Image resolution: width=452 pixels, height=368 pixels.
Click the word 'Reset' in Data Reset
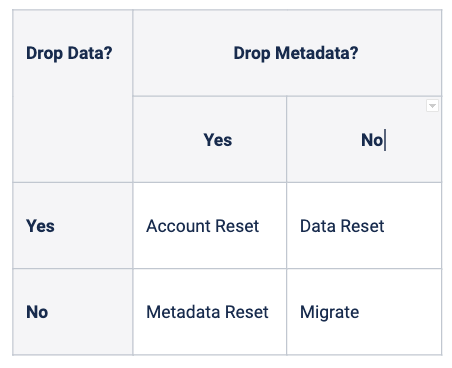coord(362,226)
